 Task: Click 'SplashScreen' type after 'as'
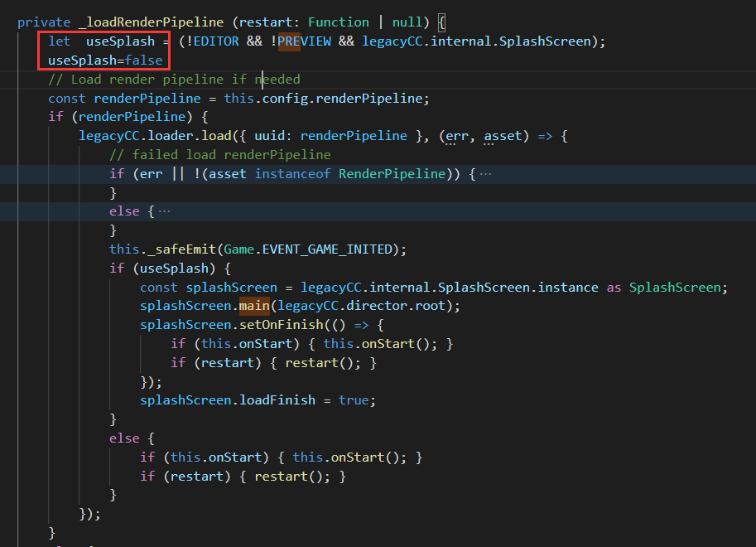coord(675,288)
